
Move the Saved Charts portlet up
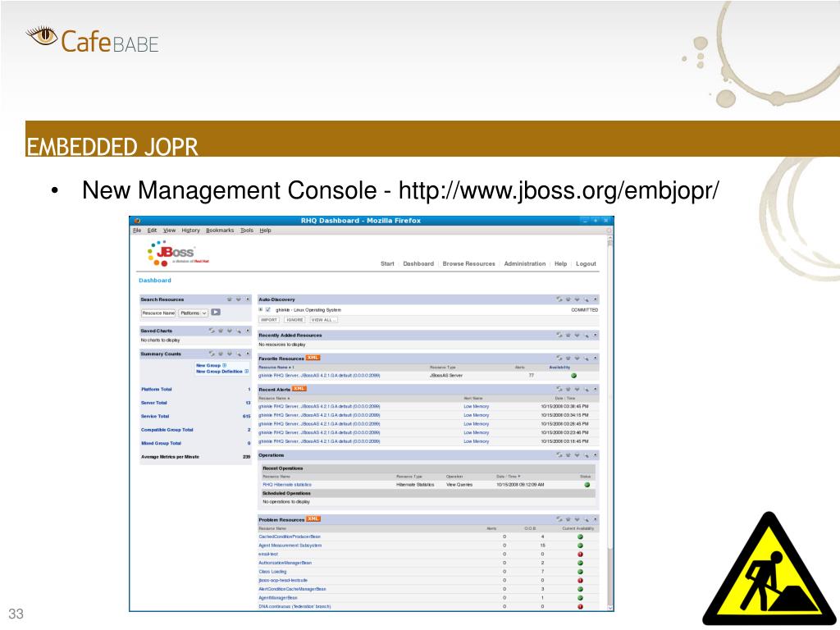221,331
